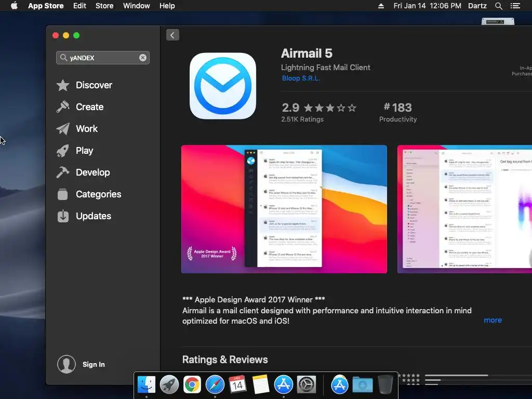This screenshot has width=532, height=399.
Task: Open Develop hammer icon
Action: 63,172
